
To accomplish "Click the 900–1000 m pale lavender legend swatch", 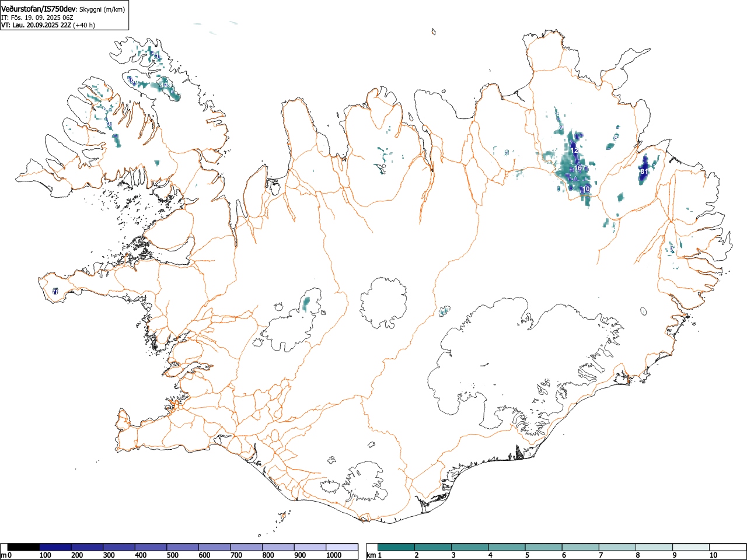I will coord(310,547).
